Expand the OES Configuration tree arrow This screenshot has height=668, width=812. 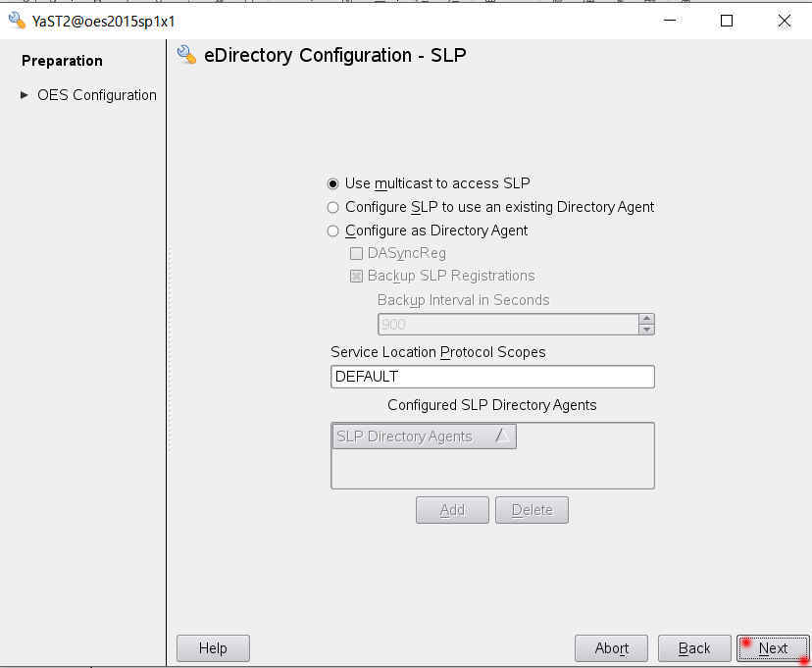[x=24, y=95]
